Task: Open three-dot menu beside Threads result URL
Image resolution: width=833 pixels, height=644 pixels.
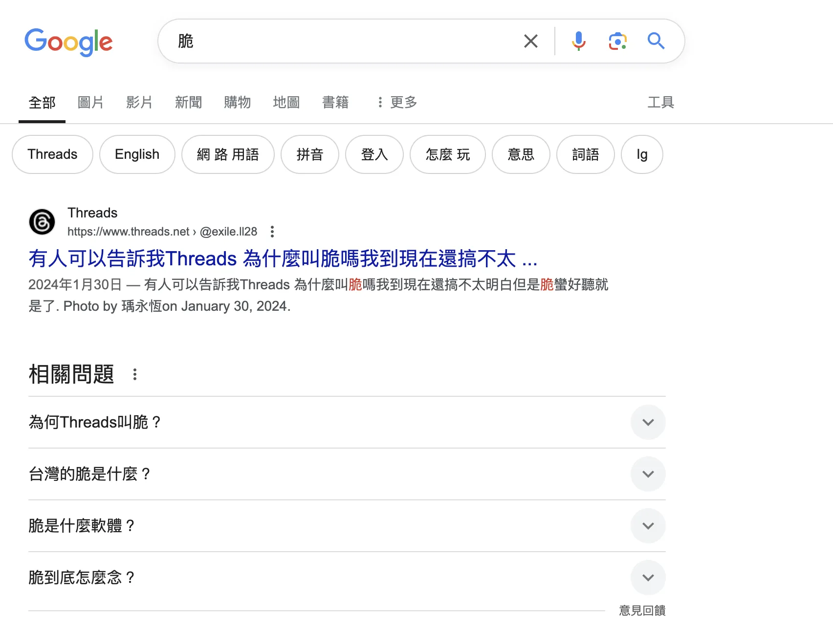Action: click(272, 232)
